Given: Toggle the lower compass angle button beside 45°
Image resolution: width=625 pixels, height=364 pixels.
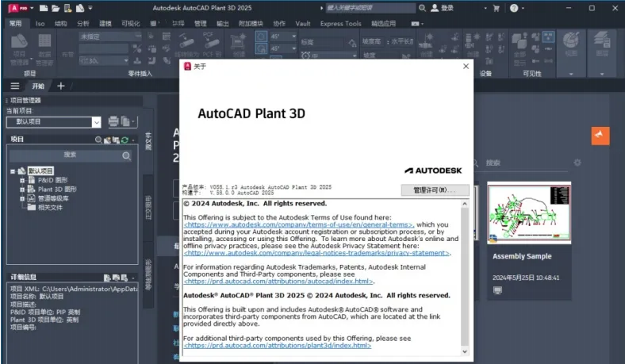Looking at the screenshot, I should [x=261, y=48].
